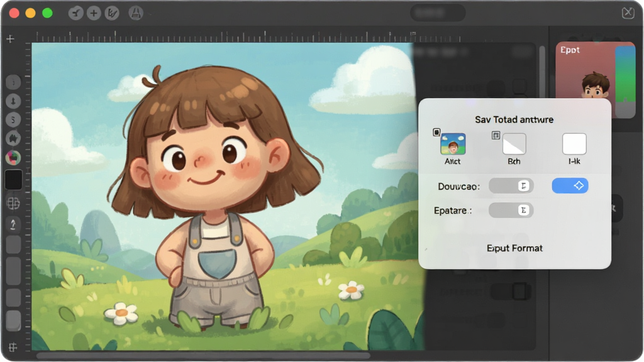644x362 pixels.
Task: Select the pencil-check icon in the title bar
Action: click(111, 14)
